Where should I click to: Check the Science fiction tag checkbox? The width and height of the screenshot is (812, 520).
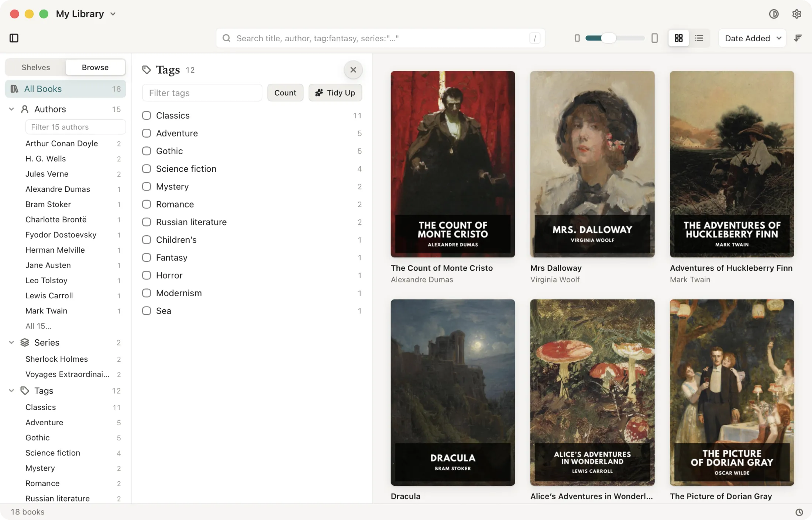(x=147, y=169)
